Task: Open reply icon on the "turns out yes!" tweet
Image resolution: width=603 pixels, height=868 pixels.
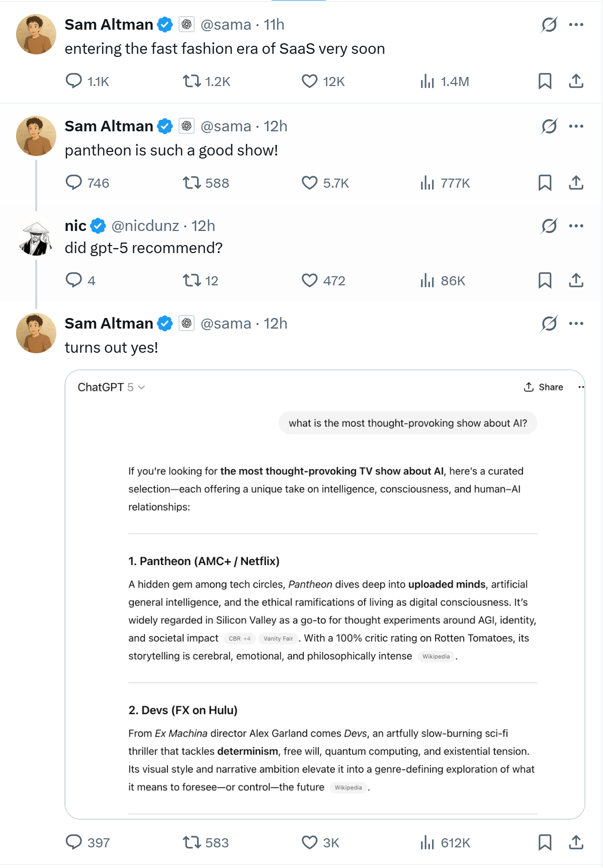Action: click(74, 842)
